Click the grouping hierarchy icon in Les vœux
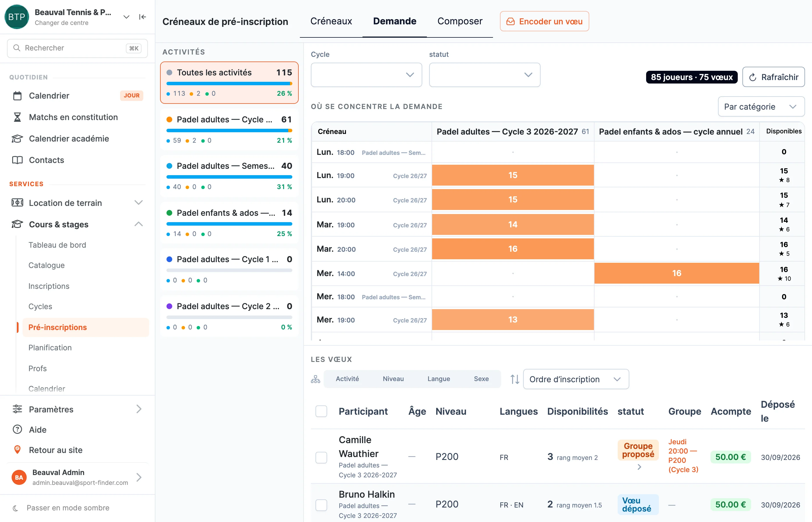Screen dimensions: 812x522 [316, 379]
